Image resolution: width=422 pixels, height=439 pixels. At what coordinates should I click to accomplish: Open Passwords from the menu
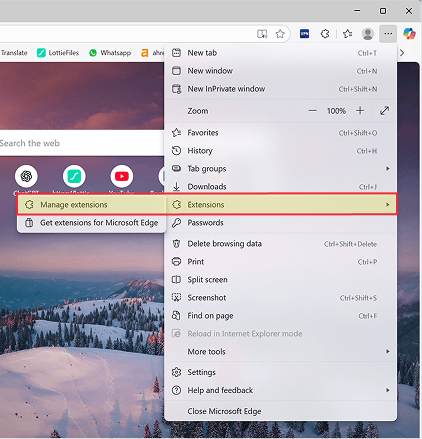pos(280,223)
